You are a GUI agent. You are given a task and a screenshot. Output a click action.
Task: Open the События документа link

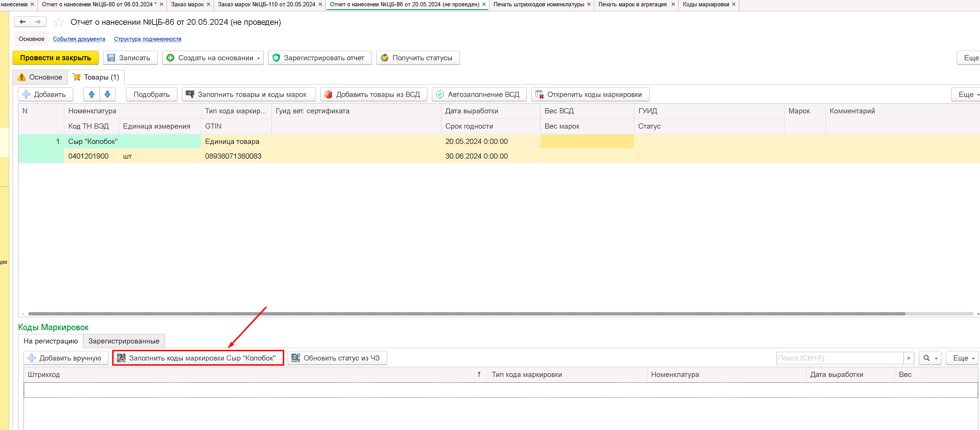[79, 39]
